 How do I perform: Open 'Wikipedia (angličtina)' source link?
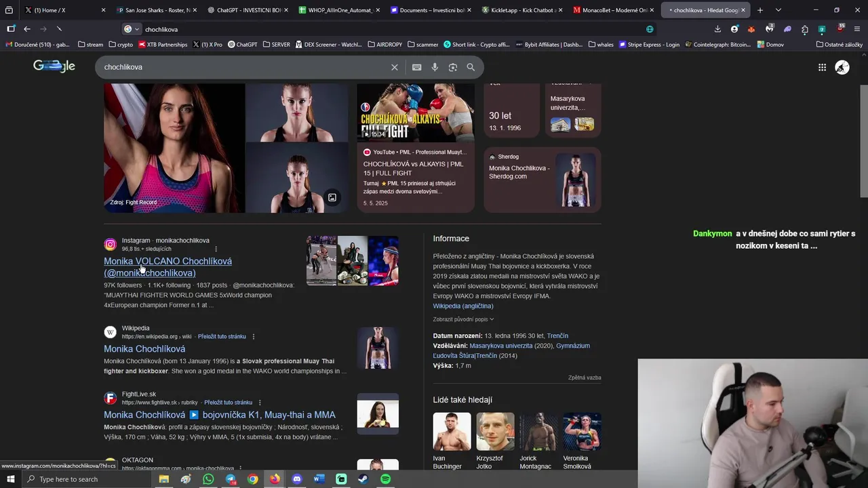pyautogui.click(x=463, y=306)
